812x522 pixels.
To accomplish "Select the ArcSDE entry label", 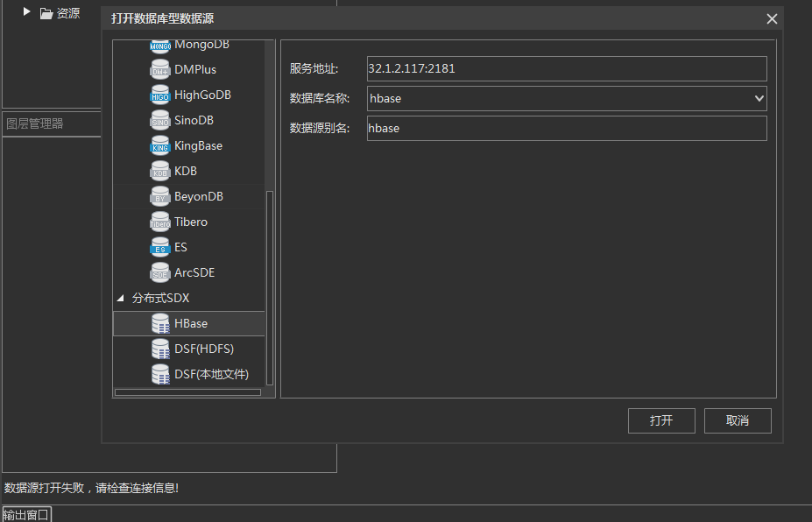I will click(x=194, y=272).
